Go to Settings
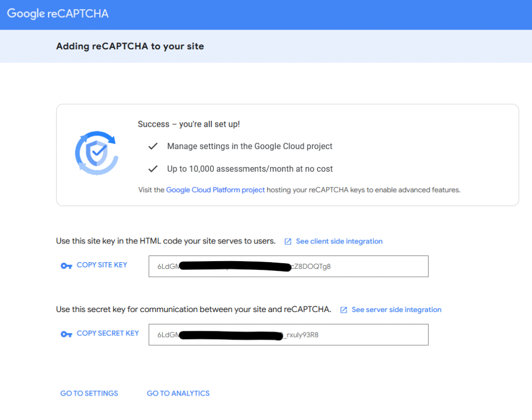This screenshot has height=420, width=532. [x=89, y=394]
